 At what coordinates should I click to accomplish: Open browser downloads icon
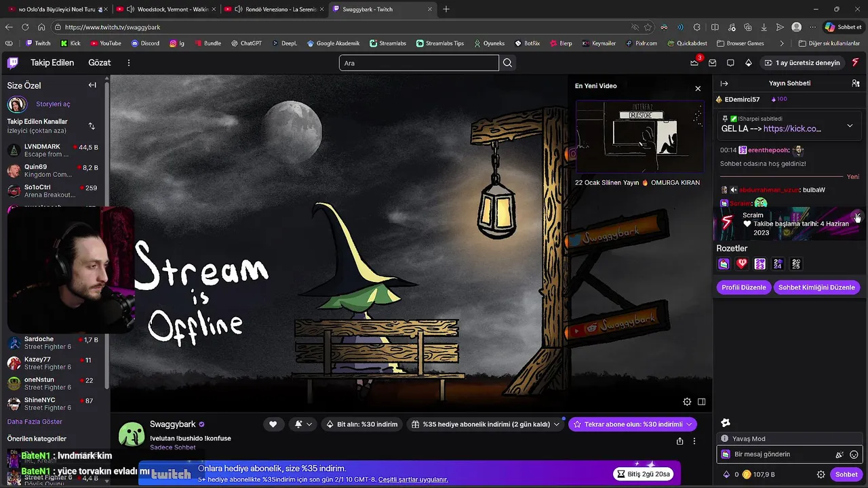pos(764,27)
